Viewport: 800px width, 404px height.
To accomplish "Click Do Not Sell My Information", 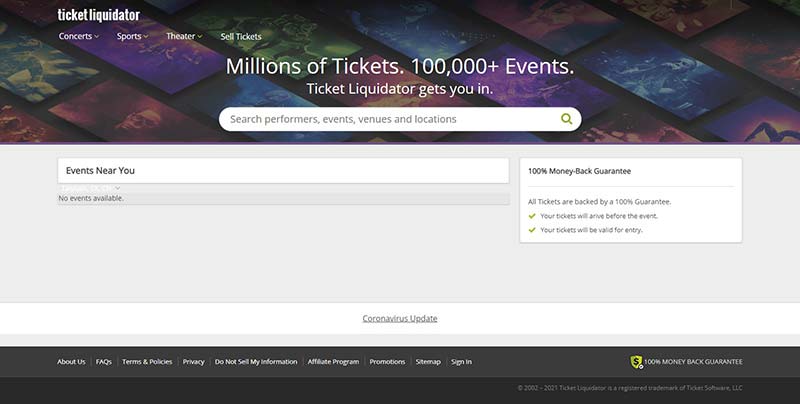I will coord(256,362).
